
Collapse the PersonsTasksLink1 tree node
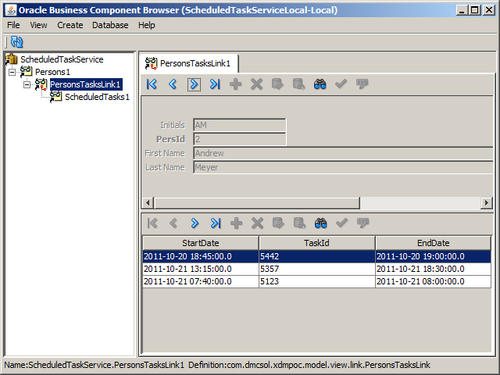[x=27, y=85]
